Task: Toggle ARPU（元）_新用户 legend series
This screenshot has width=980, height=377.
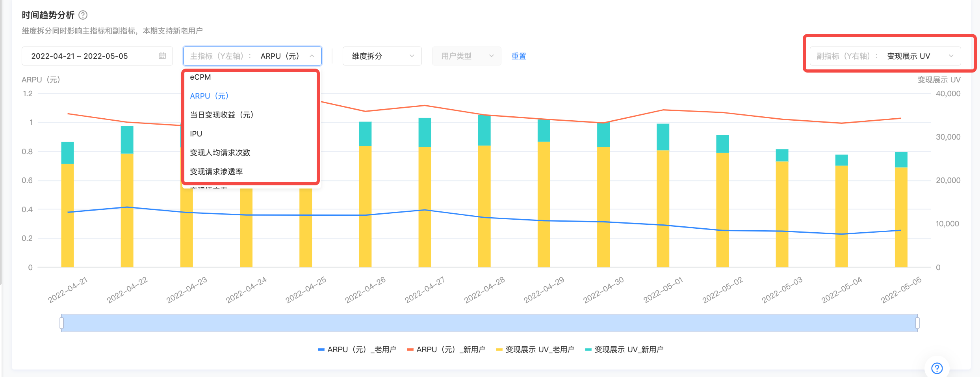Action: click(446, 349)
